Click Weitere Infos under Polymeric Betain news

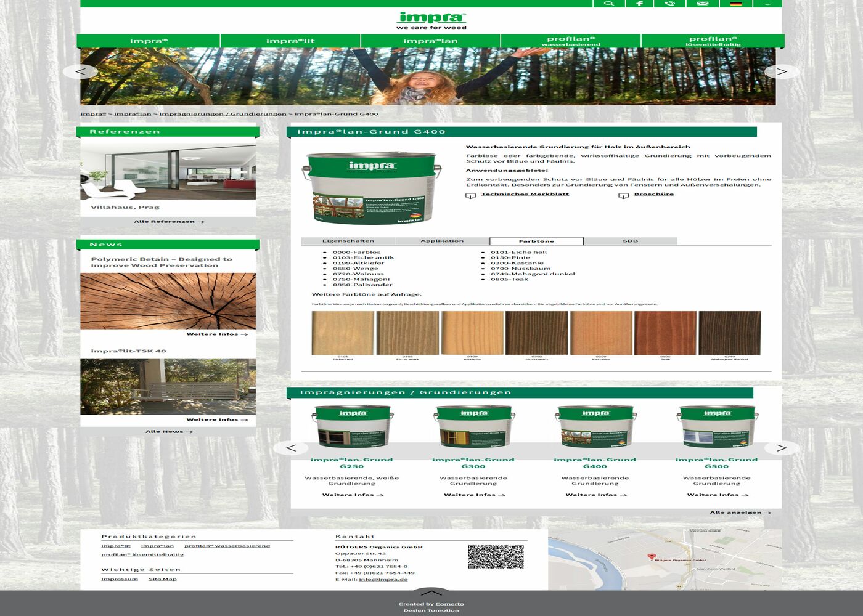click(x=217, y=334)
